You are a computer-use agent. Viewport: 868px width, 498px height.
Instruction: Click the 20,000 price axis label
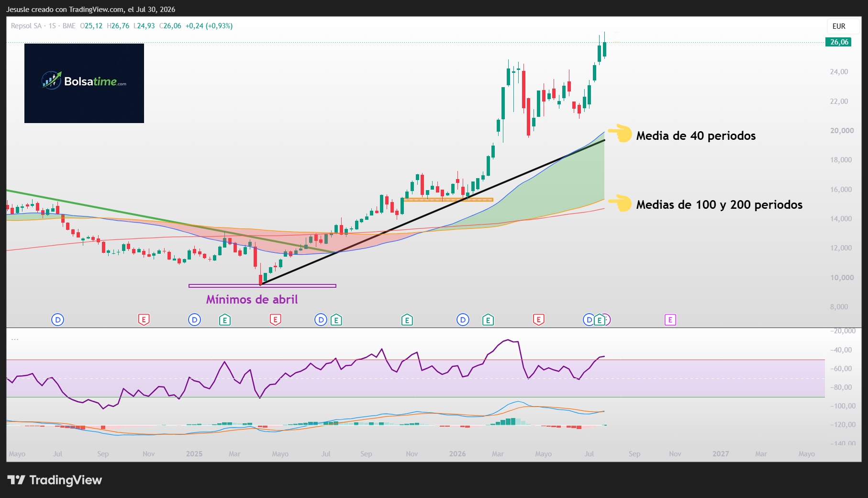click(842, 131)
